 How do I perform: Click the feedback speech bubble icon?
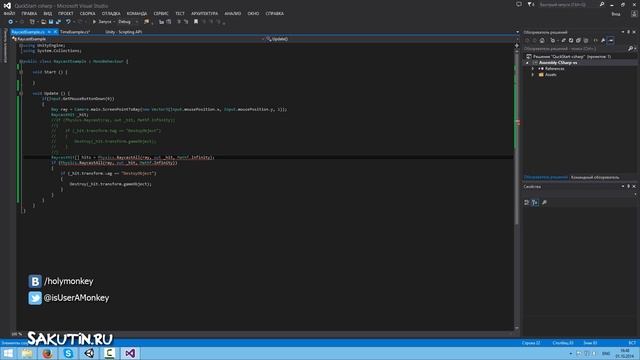point(519,4)
